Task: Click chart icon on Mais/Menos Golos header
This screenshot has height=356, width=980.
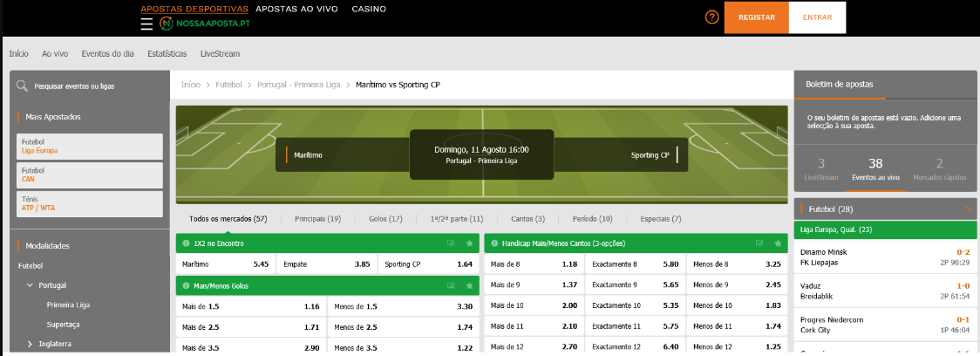Action: coord(450,285)
